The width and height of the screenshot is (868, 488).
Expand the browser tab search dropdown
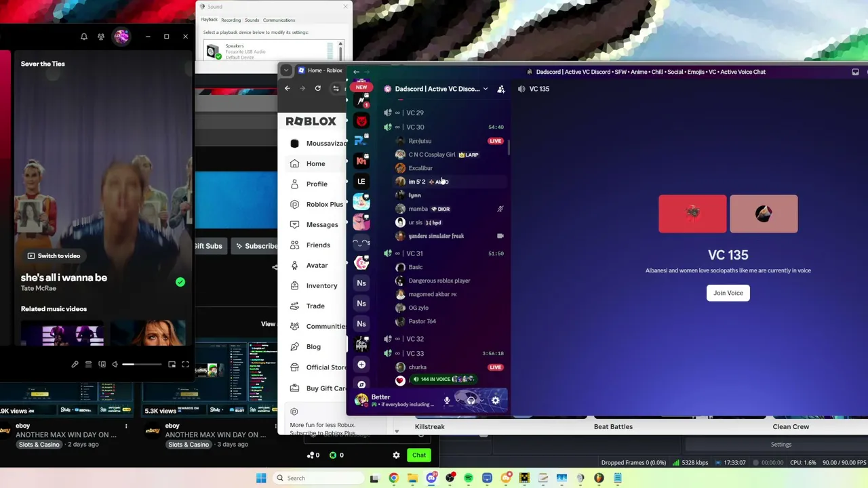point(286,70)
